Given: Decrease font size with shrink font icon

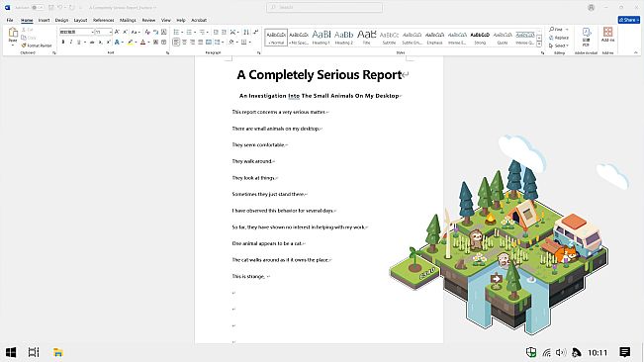Looking at the screenshot, I should (125, 32).
